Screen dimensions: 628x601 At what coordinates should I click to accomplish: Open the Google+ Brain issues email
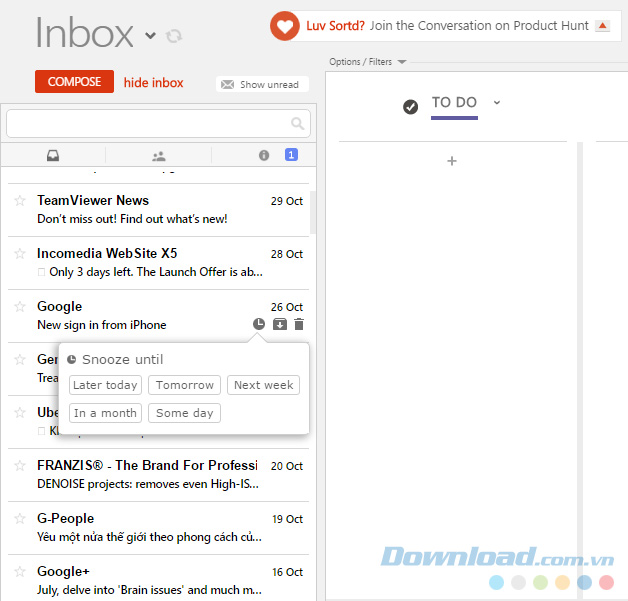click(x=158, y=580)
